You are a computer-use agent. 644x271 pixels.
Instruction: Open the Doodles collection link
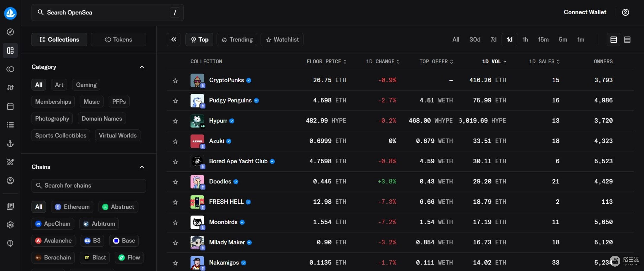[x=220, y=181]
